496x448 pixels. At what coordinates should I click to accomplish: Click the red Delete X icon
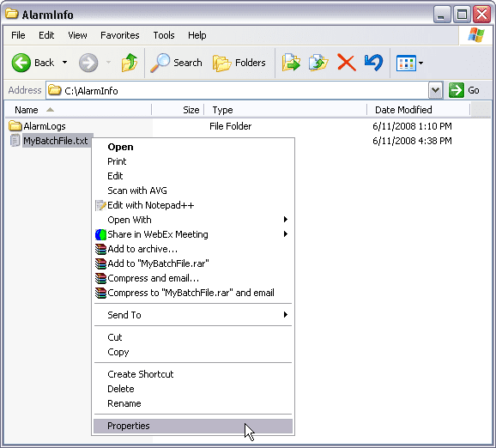coord(347,63)
